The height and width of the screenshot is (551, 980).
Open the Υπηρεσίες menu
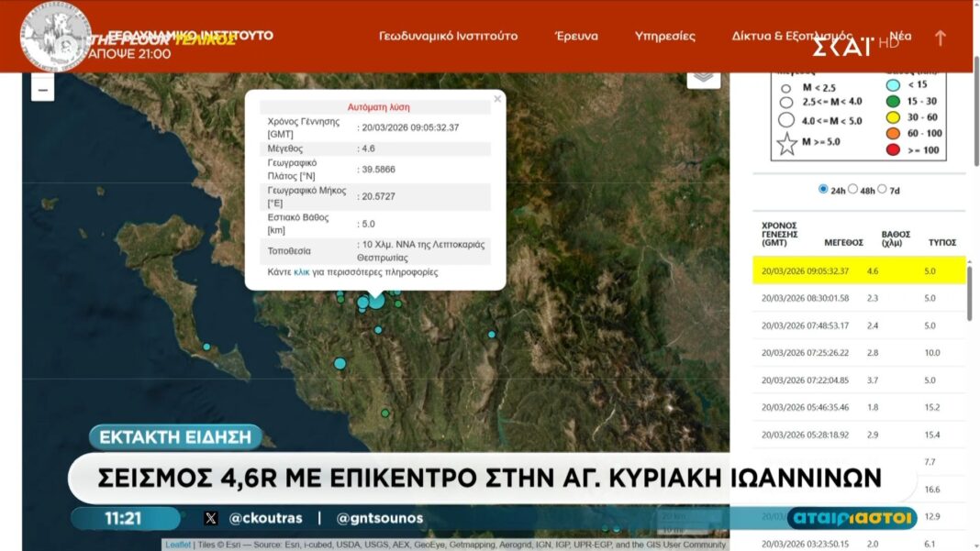point(664,37)
